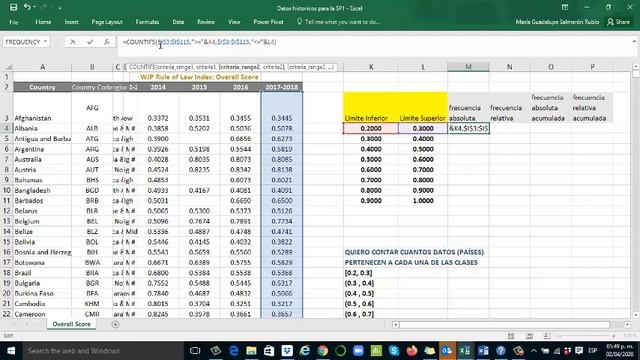Switch to the Home ribbon tab
Screen dimensions: 640x360
(43, 22)
